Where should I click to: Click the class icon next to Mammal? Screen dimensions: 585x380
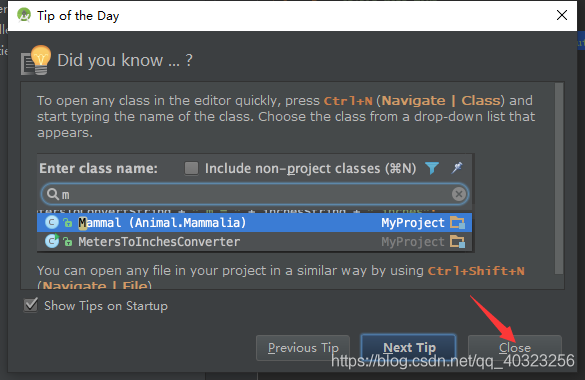[52, 223]
